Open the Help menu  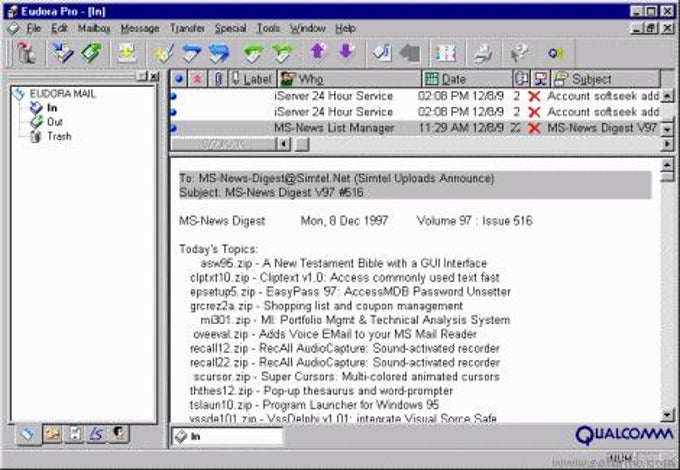(x=346, y=29)
